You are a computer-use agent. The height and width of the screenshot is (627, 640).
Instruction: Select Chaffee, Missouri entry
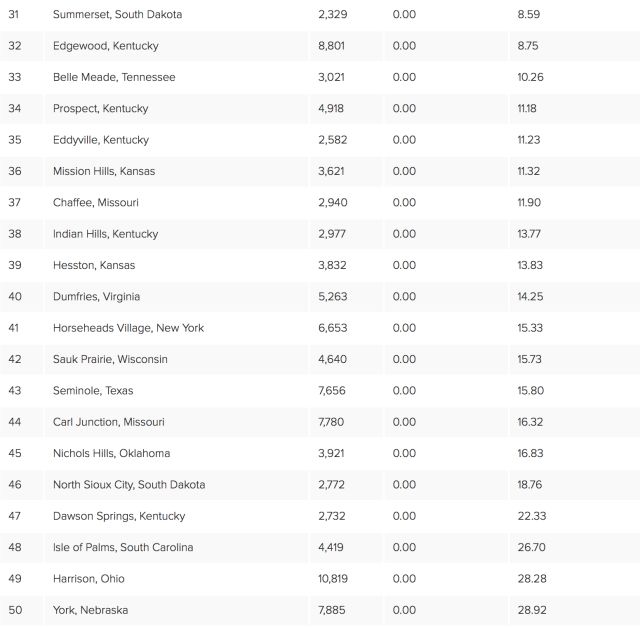click(x=96, y=202)
